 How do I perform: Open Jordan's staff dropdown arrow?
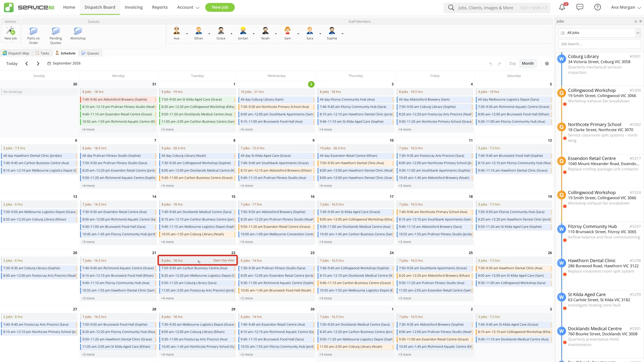click(x=254, y=34)
